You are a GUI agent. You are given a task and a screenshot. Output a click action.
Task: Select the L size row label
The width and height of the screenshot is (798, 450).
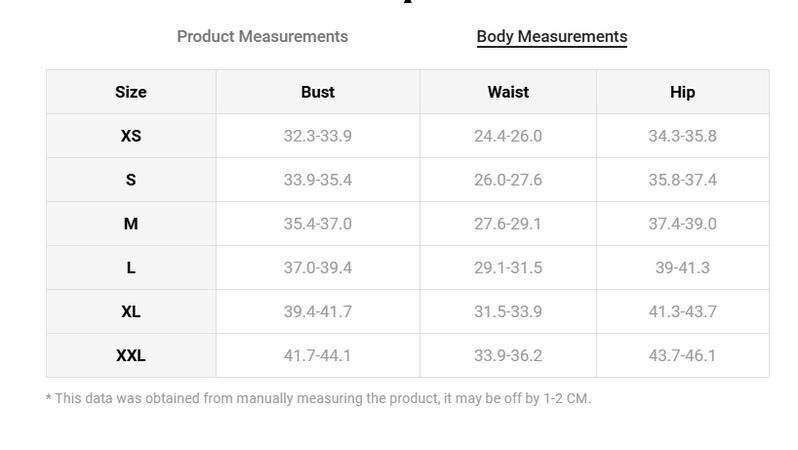point(131,268)
